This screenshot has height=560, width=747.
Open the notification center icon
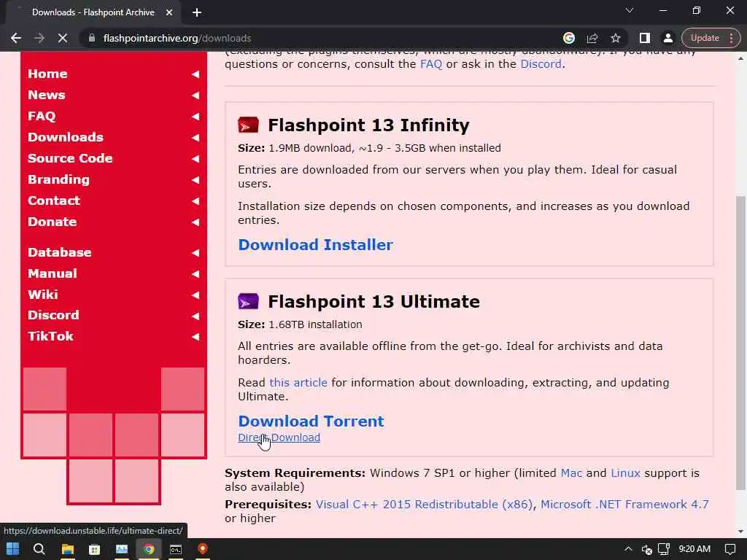point(729,549)
